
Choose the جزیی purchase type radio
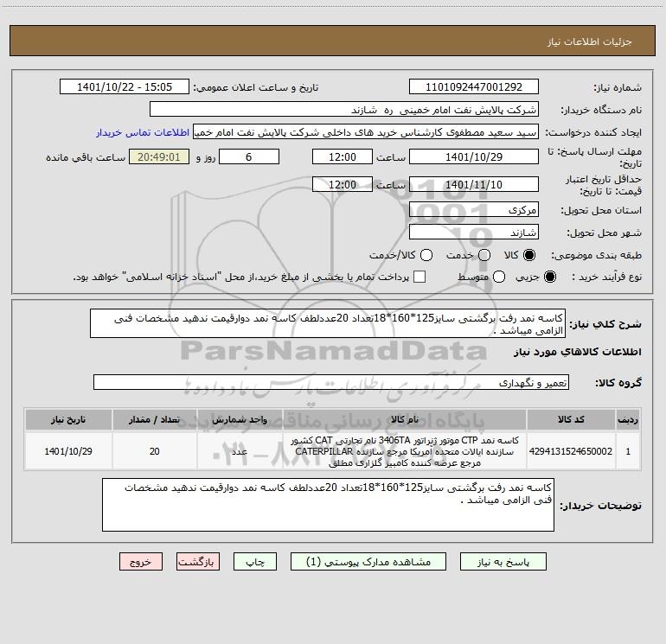(549, 277)
